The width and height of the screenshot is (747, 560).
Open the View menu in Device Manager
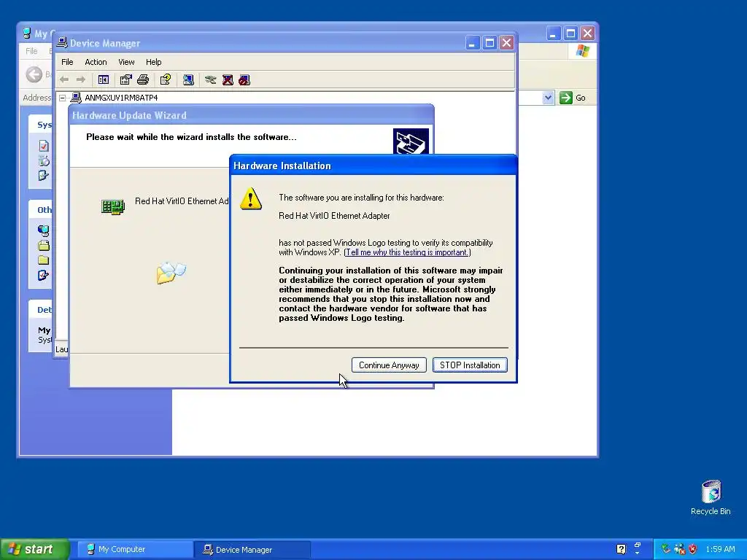(126, 62)
